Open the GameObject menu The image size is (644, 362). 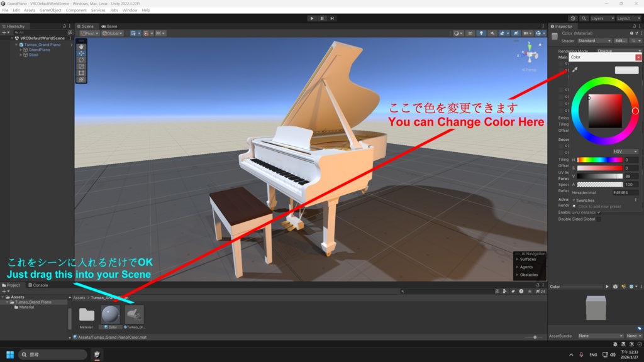coord(51,9)
